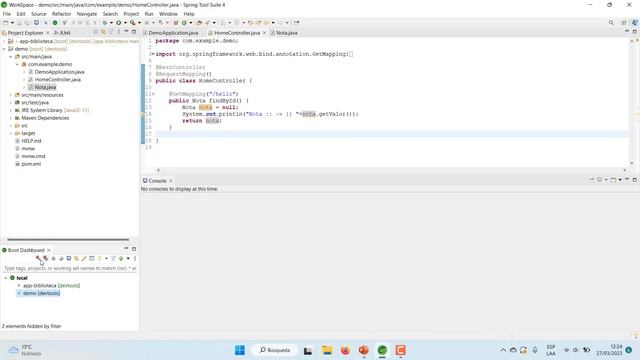This screenshot has height=360, width=640.
Task: Click Start in debug mode icon in Boot Dashboard
Action: [45, 258]
